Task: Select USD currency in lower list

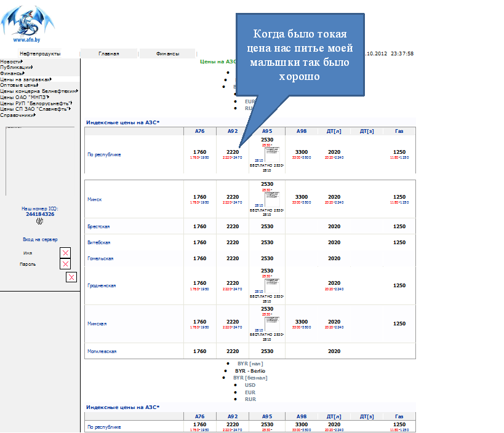Action: click(250, 385)
